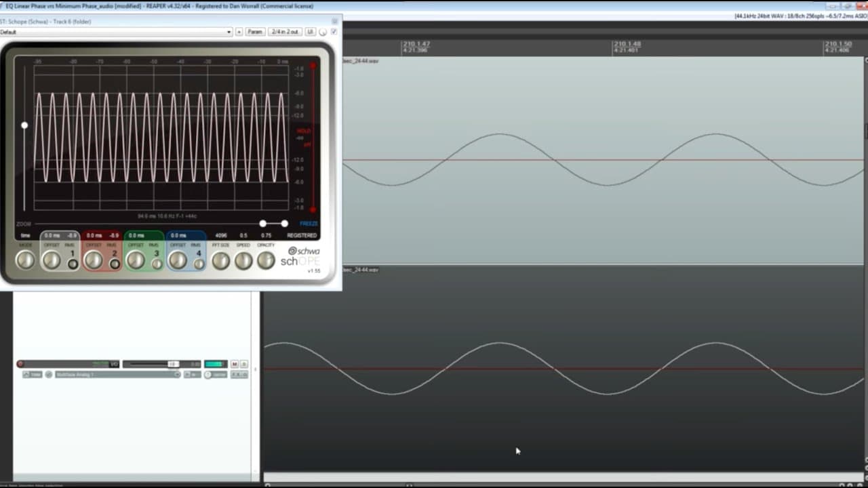868x488 pixels.
Task: Toggle RMS mode for channel 1
Action: [x=71, y=264]
